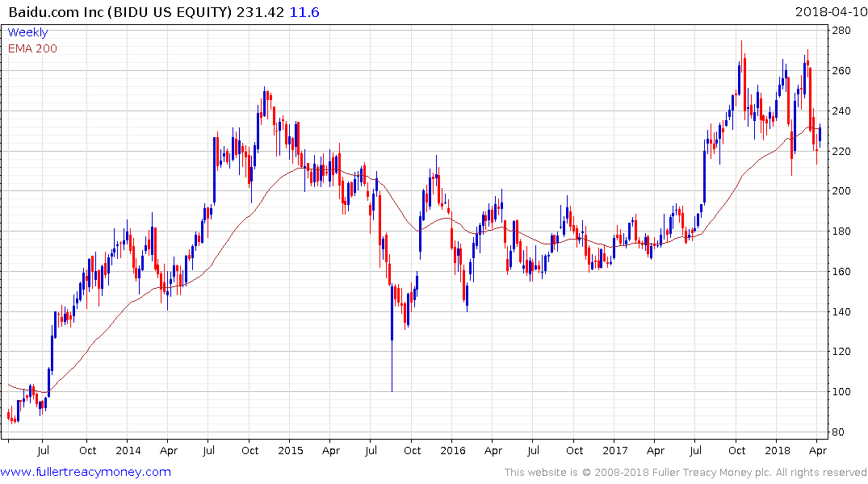The width and height of the screenshot is (868, 484).
Task: Click the 2018-04-10 date stamp
Action: pyautogui.click(x=831, y=13)
